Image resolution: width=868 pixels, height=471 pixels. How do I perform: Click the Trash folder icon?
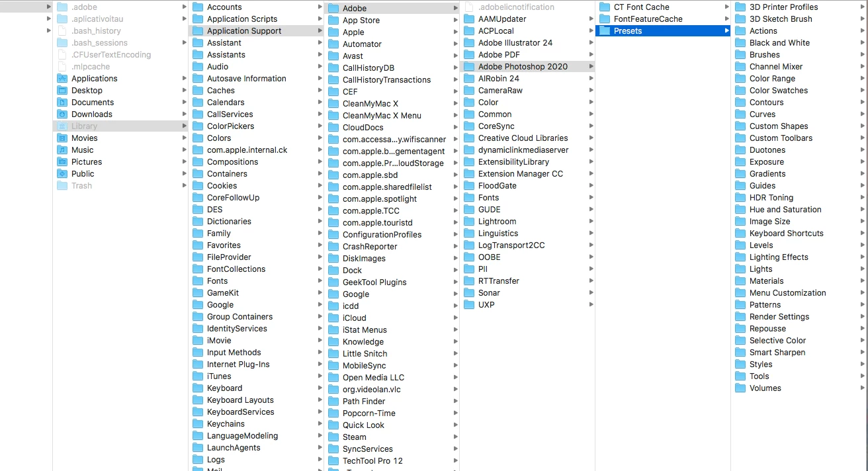(x=62, y=186)
